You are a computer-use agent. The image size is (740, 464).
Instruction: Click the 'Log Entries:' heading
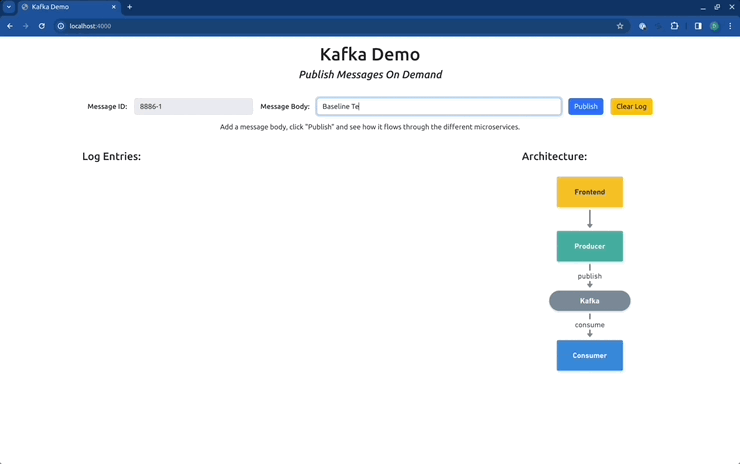click(x=111, y=156)
